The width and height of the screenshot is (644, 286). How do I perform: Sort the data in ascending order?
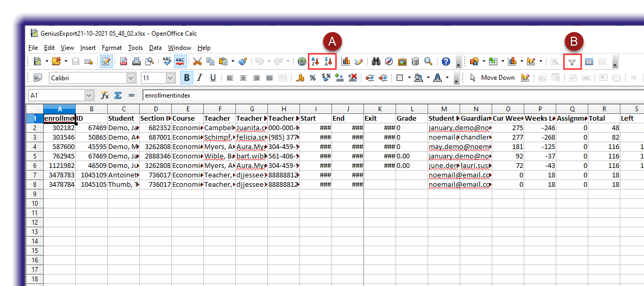click(315, 61)
